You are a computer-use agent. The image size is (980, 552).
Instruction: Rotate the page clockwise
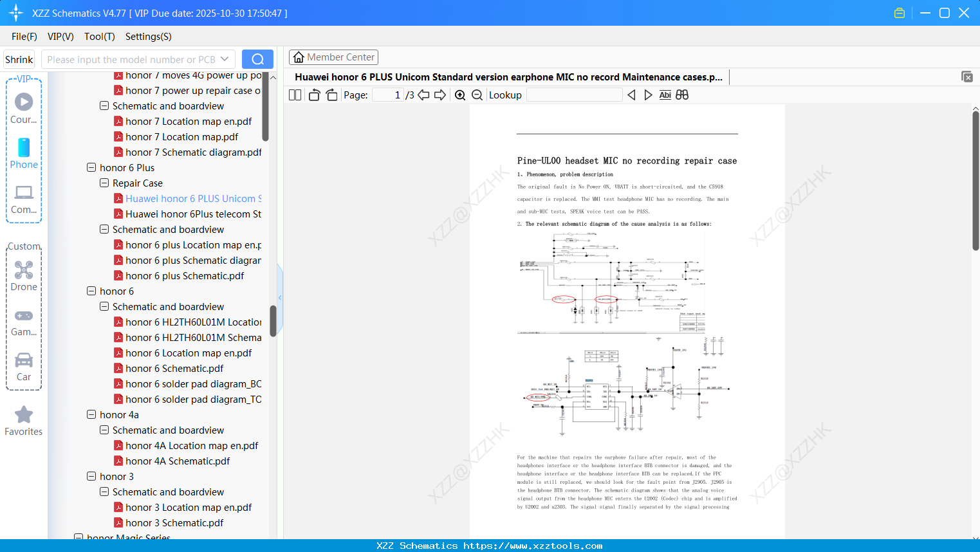point(331,95)
